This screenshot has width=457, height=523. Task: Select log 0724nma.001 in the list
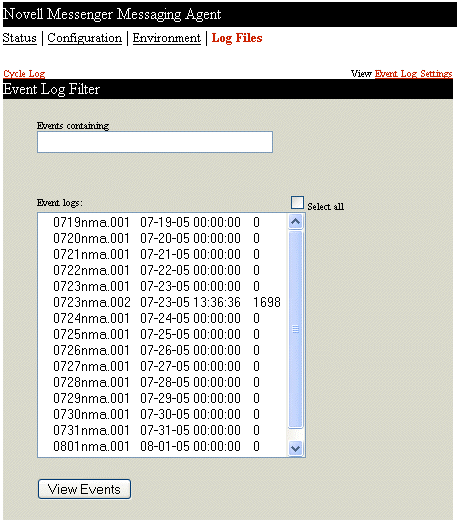[162, 318]
